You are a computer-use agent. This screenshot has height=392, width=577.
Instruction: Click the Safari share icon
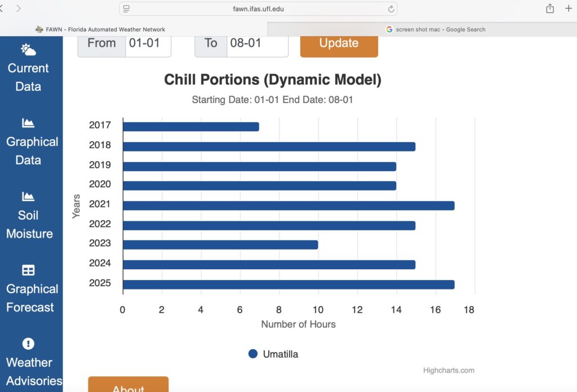click(550, 8)
